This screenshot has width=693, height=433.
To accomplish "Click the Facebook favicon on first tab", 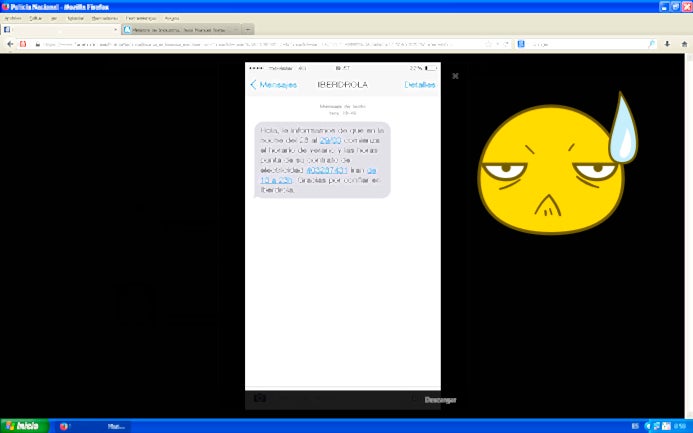I will (x=7, y=30).
